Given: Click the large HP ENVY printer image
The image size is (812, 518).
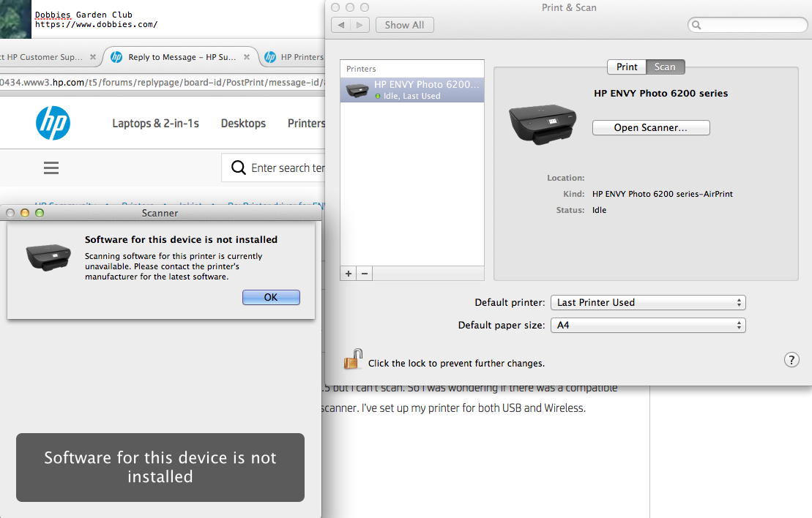Looking at the screenshot, I should (x=543, y=124).
